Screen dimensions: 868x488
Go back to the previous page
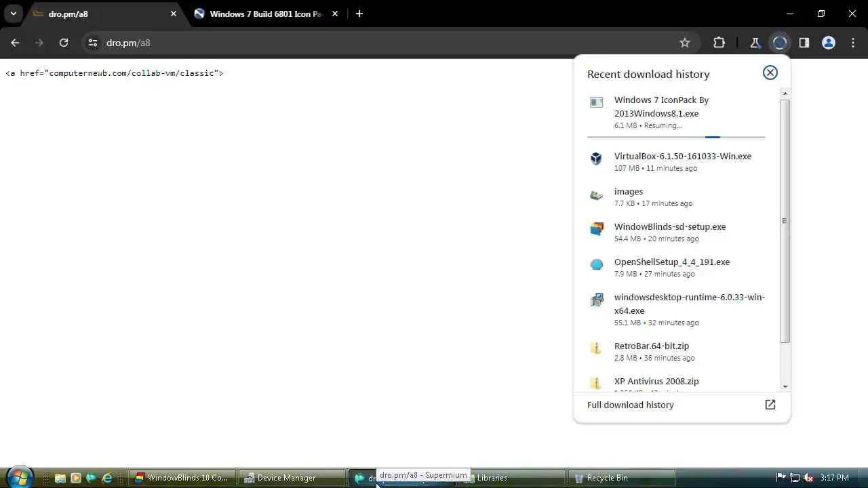(15, 43)
